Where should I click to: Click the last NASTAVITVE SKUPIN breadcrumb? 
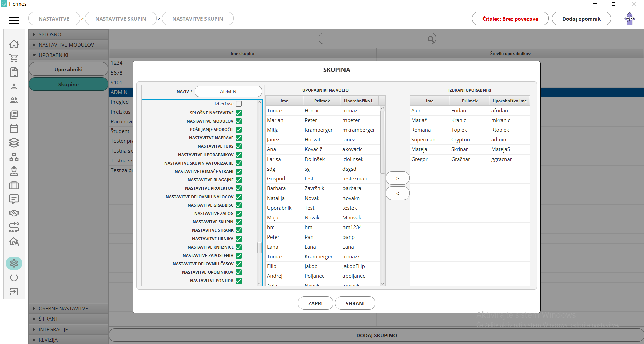198,19
